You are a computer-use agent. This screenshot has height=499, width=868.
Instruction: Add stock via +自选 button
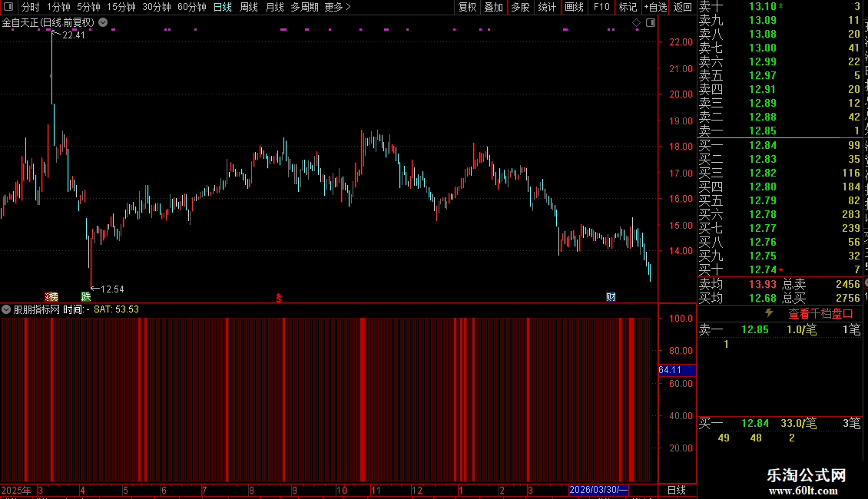(x=655, y=7)
